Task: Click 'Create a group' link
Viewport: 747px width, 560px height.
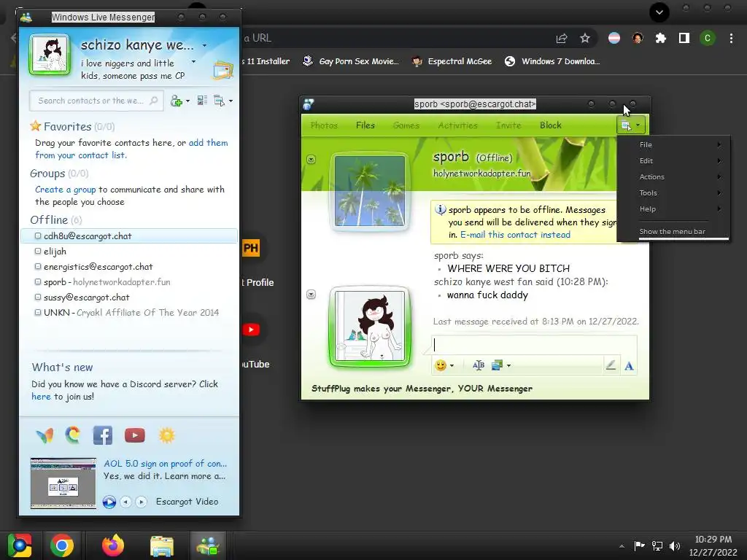Action: point(65,190)
